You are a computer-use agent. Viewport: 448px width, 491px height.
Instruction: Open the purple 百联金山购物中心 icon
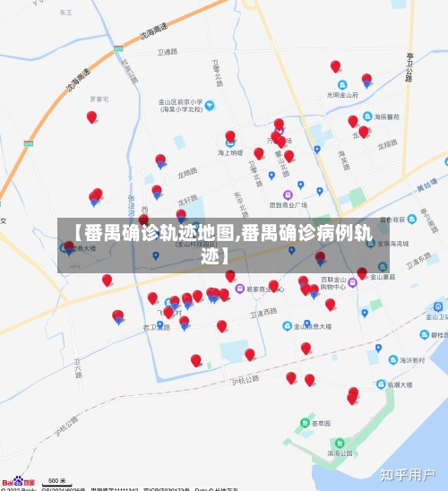pos(352,282)
